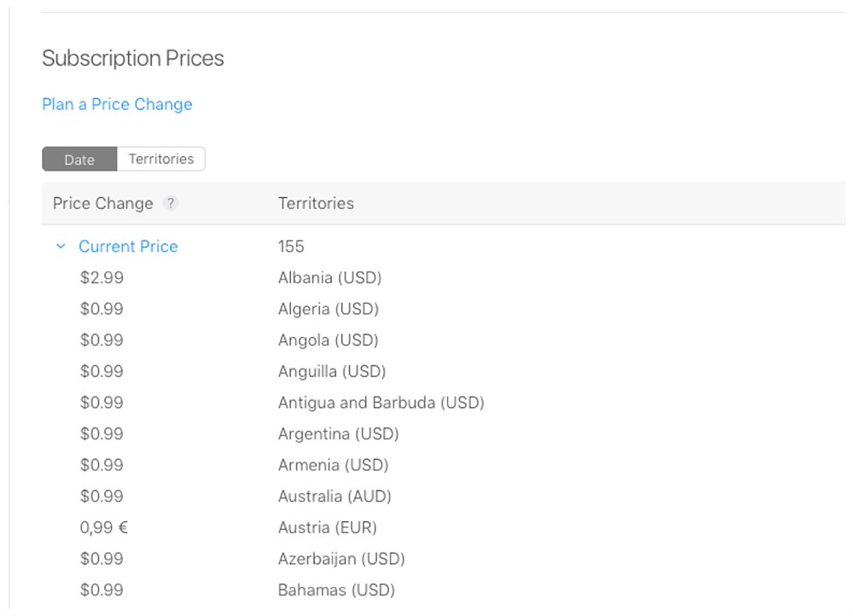Collapse the Current Price chevron
Image resolution: width=853 pixels, height=616 pixels.
pyautogui.click(x=61, y=247)
